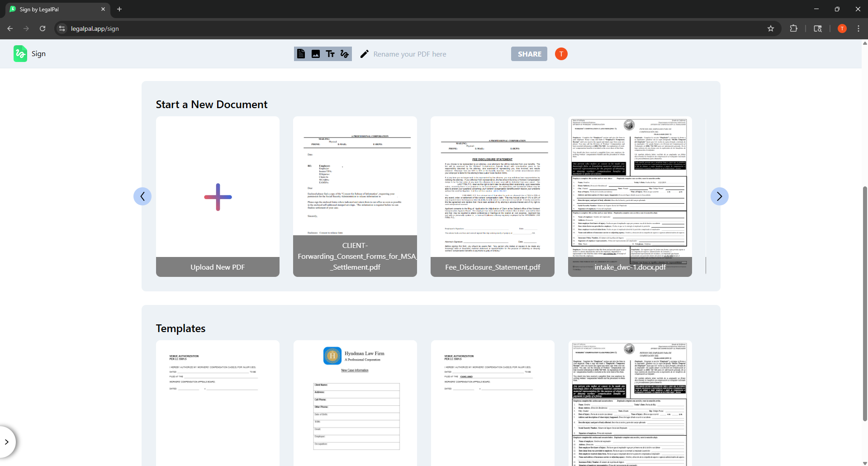Open the third Venue Authorization template
Screen dimensions: 868x466
pos(493,403)
